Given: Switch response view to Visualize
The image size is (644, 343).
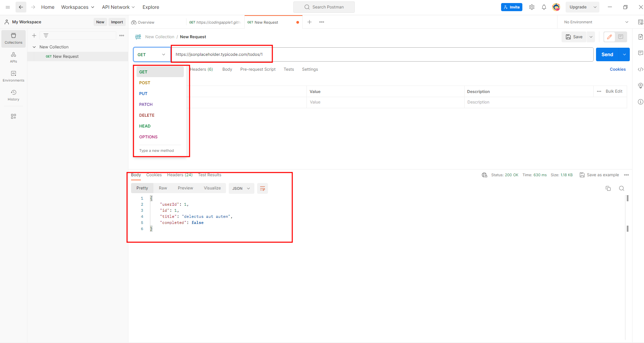Looking at the screenshot, I should point(212,188).
